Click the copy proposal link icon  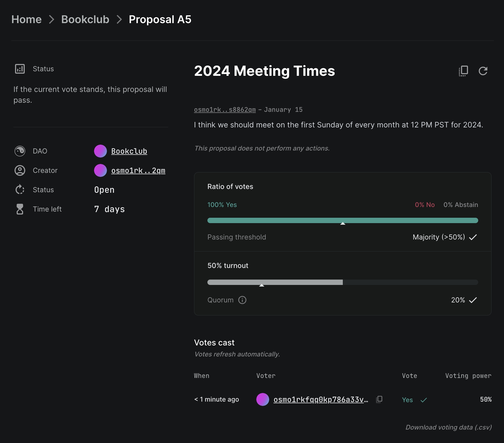click(463, 71)
